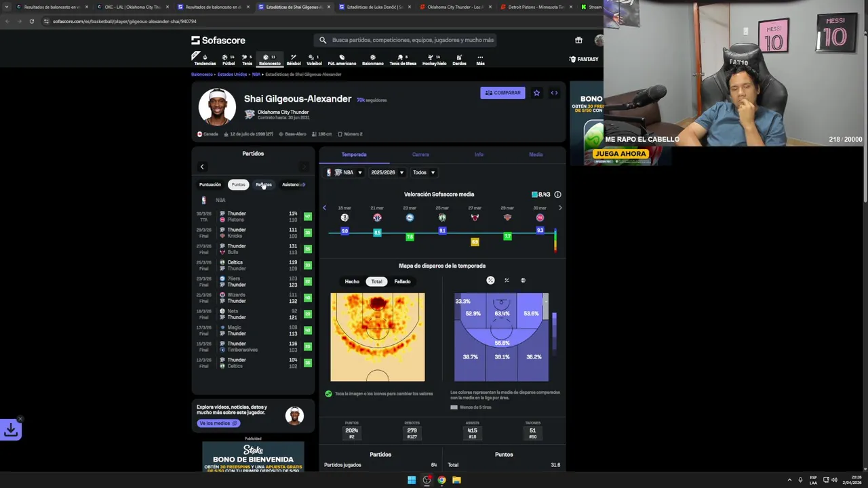Select the Hecho shot filter
868x488 pixels.
pos(352,281)
